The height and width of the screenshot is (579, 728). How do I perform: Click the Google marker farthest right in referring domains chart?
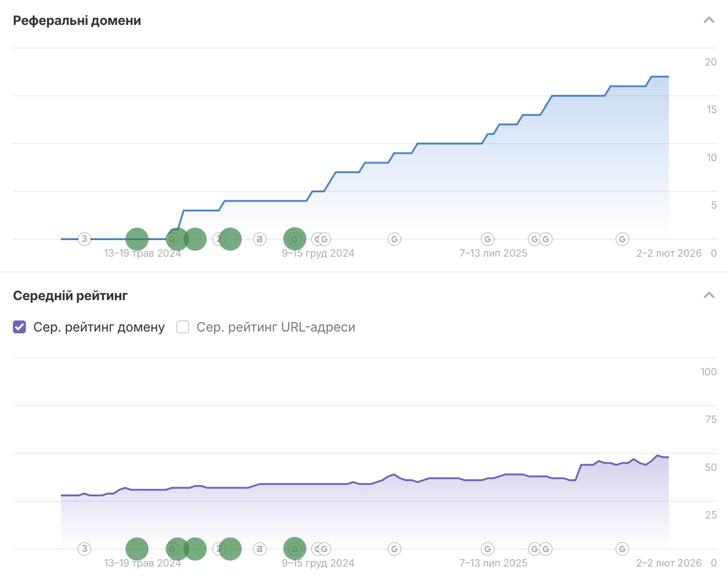click(622, 239)
